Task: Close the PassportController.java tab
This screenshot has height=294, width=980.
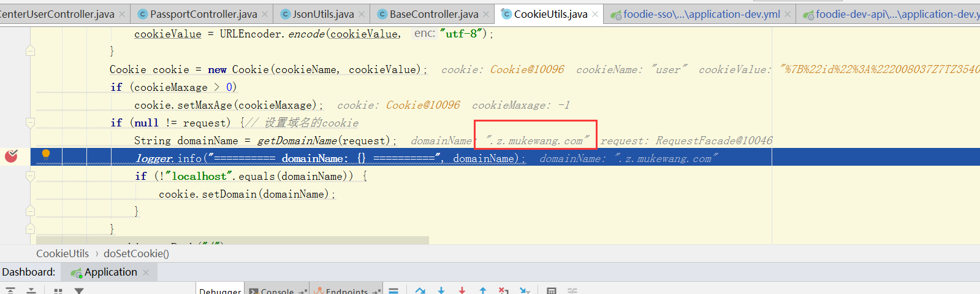Action: 265,14
